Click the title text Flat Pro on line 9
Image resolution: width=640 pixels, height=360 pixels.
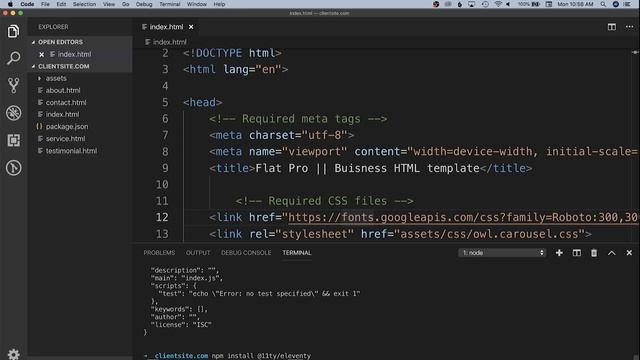click(282, 168)
